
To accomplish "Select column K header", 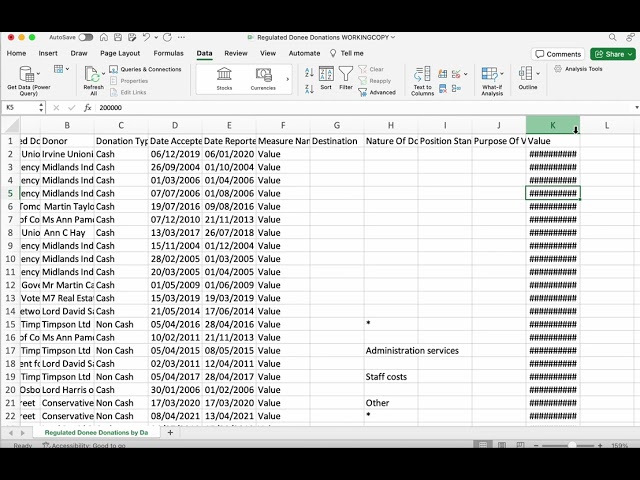I will [x=553, y=125].
